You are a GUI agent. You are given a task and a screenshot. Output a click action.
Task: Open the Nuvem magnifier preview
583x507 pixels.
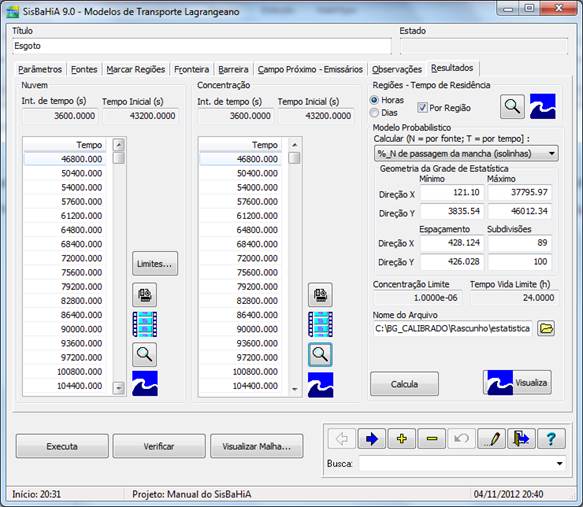tap(144, 354)
